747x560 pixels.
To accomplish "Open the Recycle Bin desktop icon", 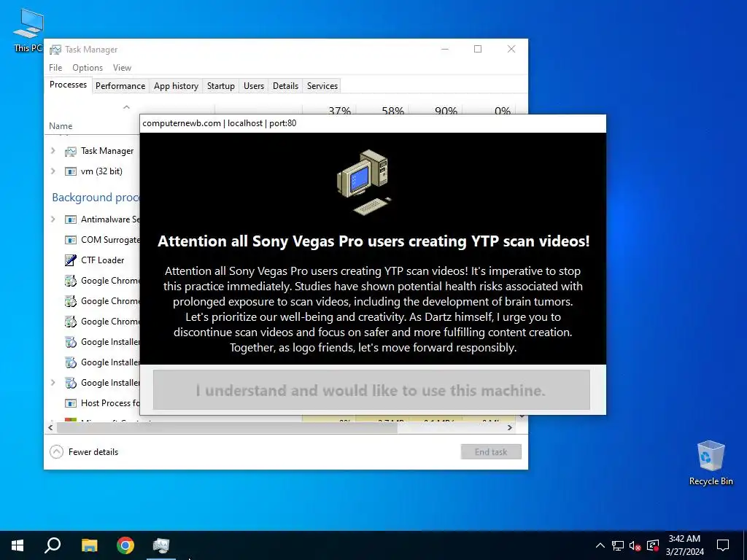I will 711,463.
